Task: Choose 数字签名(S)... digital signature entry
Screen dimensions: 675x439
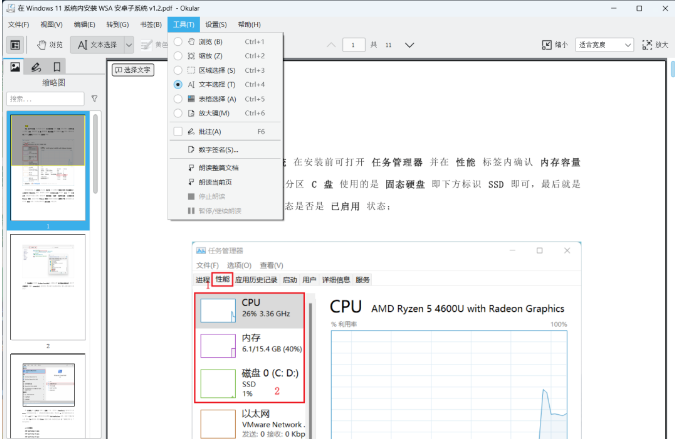Action: (x=226, y=150)
